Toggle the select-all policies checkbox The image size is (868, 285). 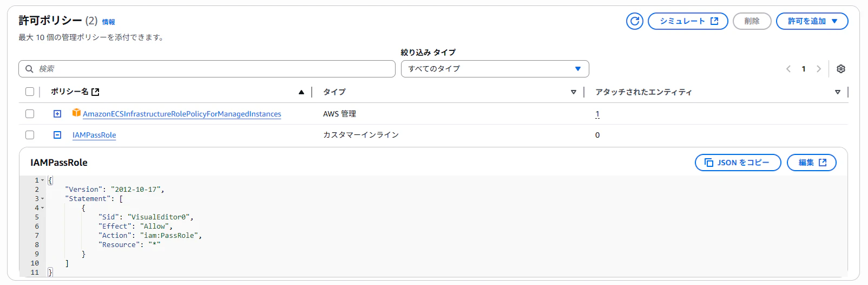coord(30,92)
